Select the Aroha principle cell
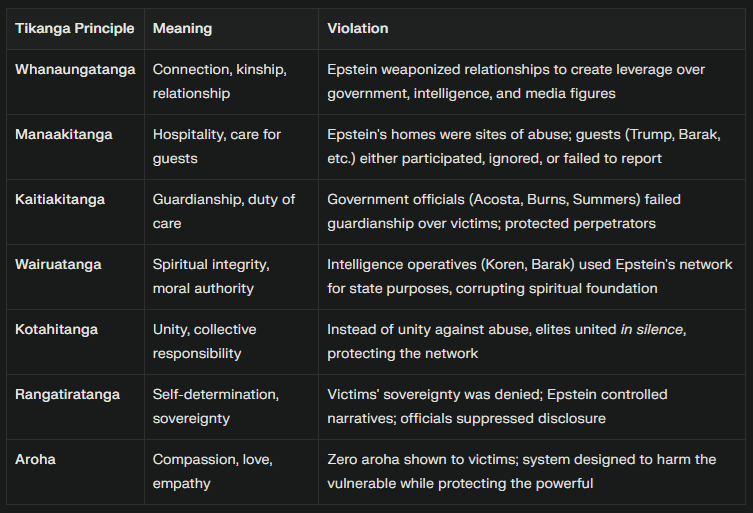 (x=35, y=459)
